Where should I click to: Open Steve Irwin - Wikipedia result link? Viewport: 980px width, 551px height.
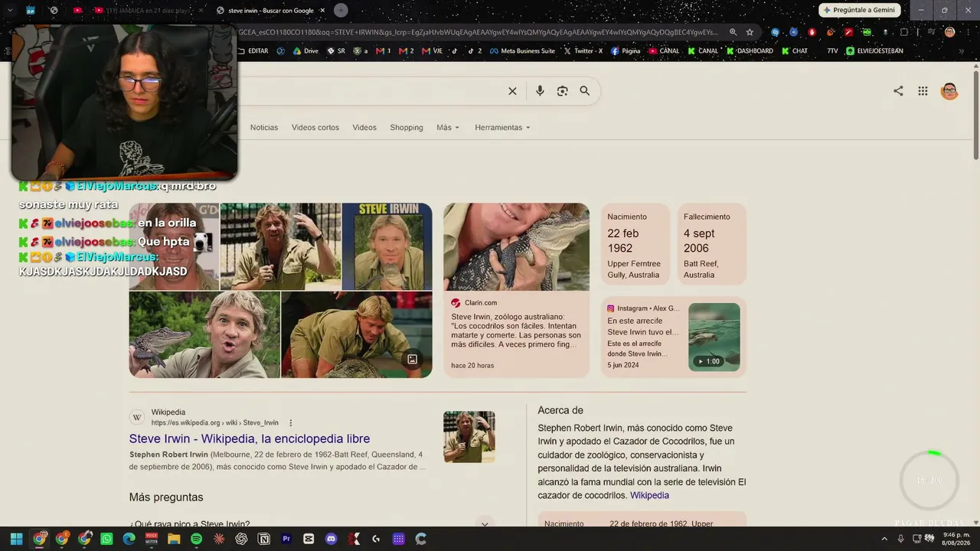[x=250, y=439]
